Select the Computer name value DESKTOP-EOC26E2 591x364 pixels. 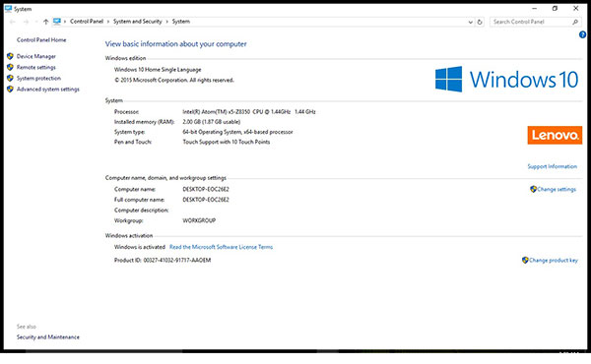206,189
